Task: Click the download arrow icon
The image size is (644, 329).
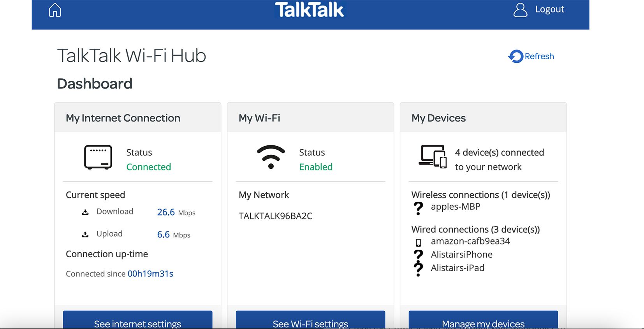Action: 85,212
